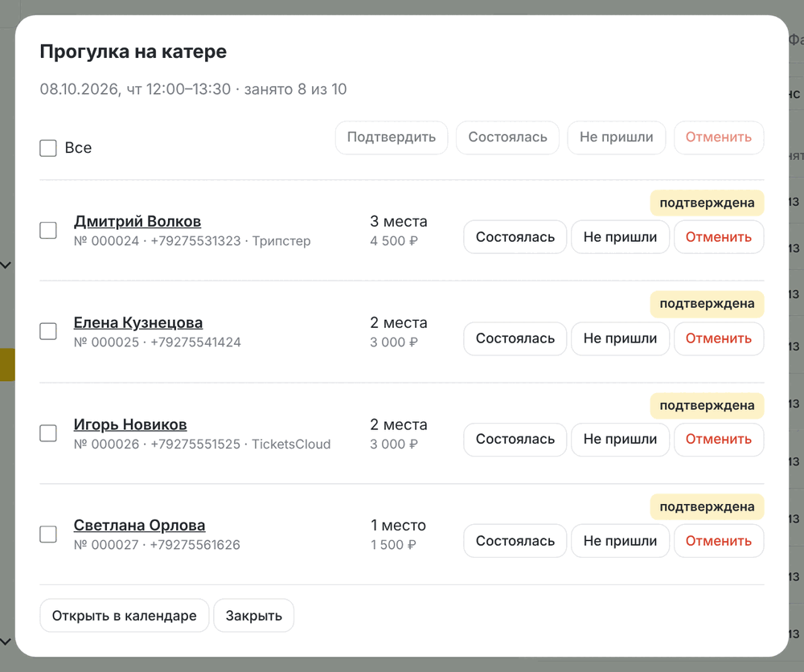The height and width of the screenshot is (672, 804).
Task: Click the '08.10.2026, чт 12:00–13:30' session info
Action: [x=135, y=89]
